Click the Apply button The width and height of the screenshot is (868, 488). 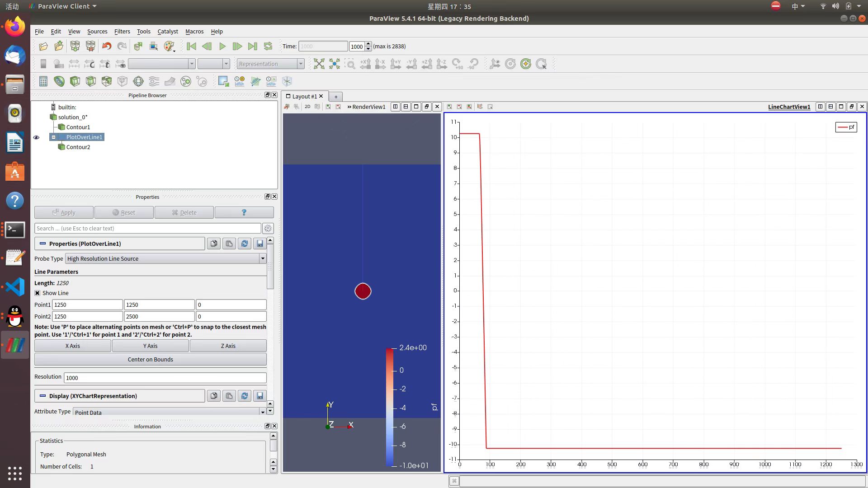coord(64,212)
